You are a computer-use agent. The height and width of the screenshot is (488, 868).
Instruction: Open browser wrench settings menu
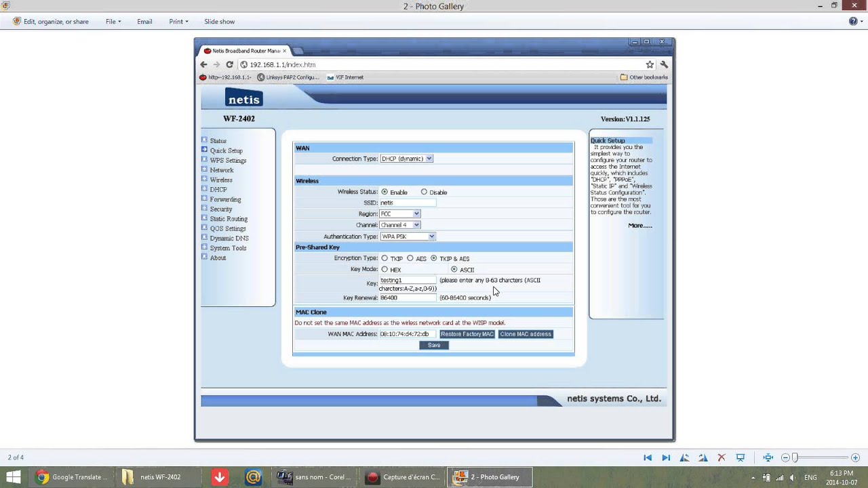(664, 64)
